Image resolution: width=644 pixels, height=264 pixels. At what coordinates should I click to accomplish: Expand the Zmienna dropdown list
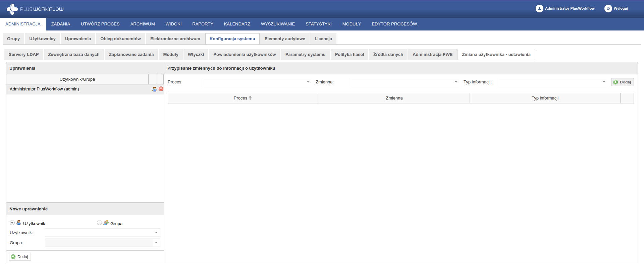(456, 82)
